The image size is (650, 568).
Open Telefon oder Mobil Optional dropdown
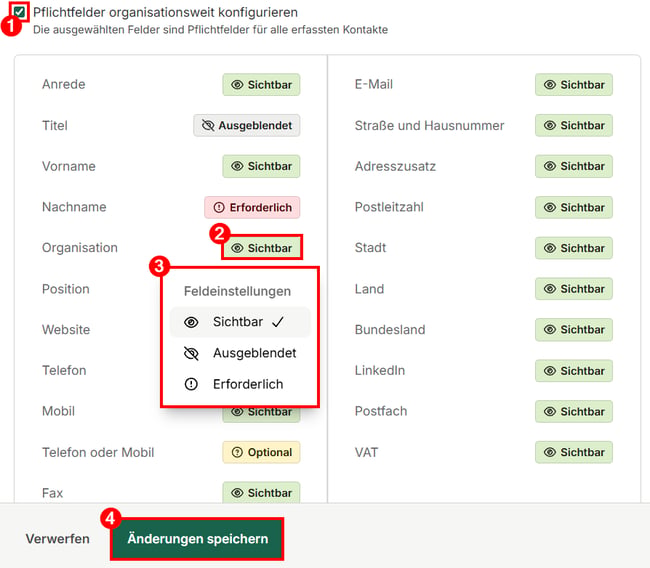(261, 452)
